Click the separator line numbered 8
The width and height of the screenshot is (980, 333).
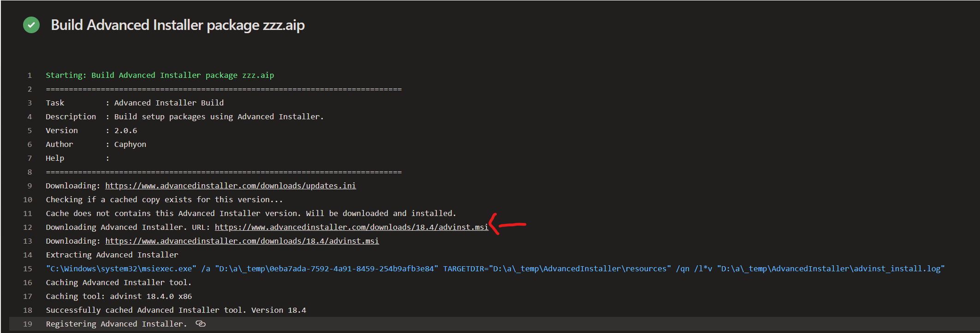coord(224,172)
